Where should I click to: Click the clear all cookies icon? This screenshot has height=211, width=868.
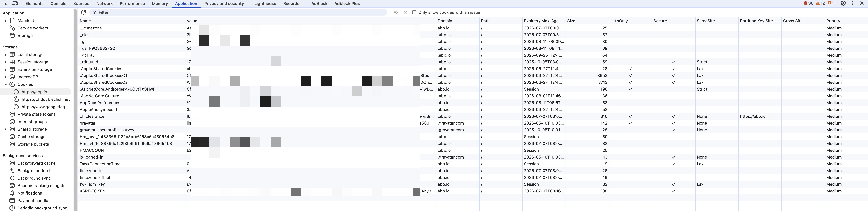[x=396, y=12]
